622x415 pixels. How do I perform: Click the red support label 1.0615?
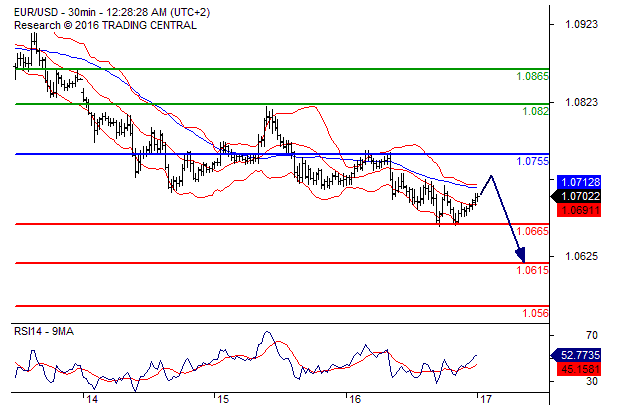(x=532, y=270)
